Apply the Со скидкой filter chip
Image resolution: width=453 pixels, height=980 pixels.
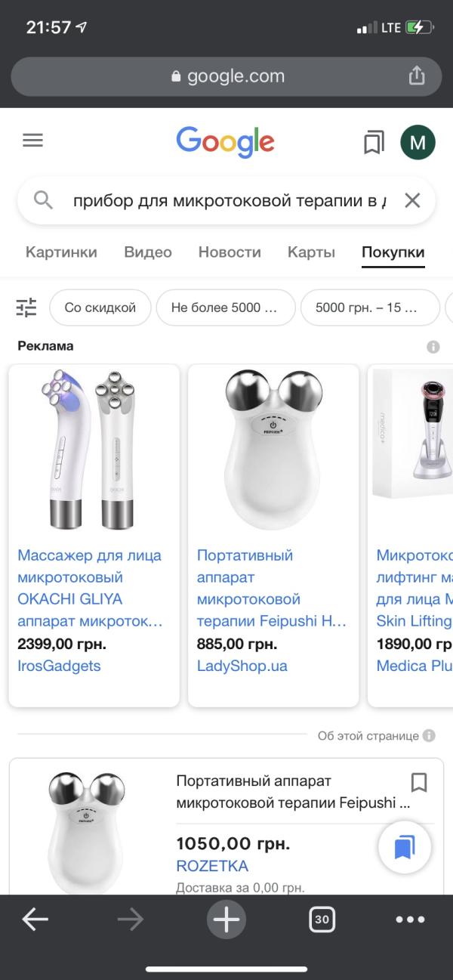click(100, 308)
